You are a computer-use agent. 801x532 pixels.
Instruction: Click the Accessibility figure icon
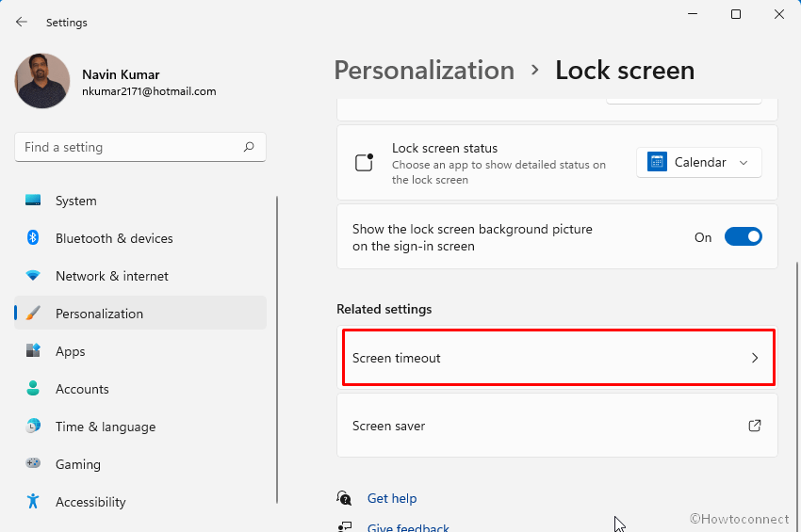(33, 501)
